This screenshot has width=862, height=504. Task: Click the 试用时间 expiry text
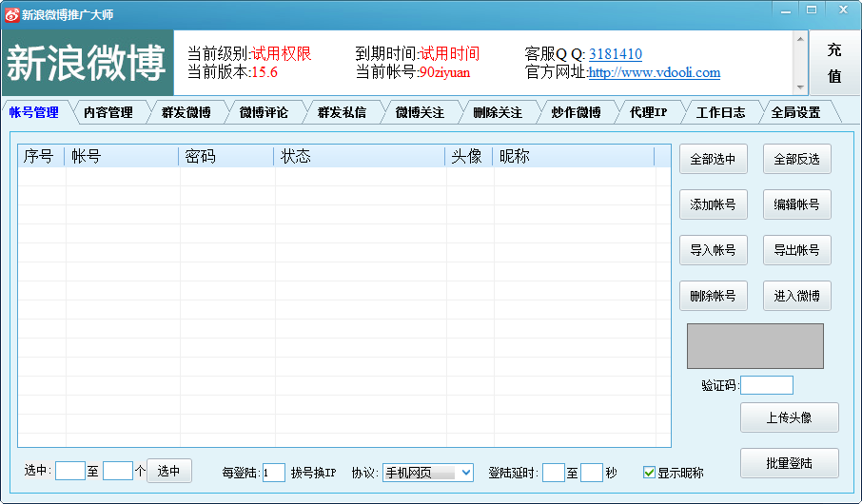[x=450, y=54]
